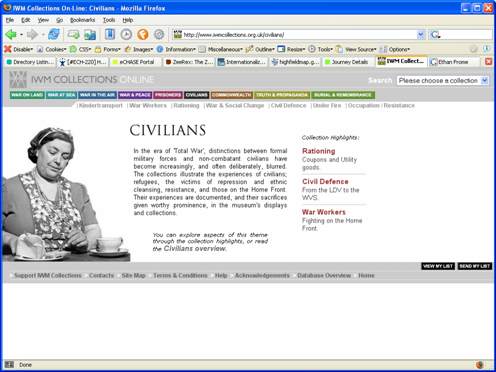Click in the browser address bar

point(299,35)
